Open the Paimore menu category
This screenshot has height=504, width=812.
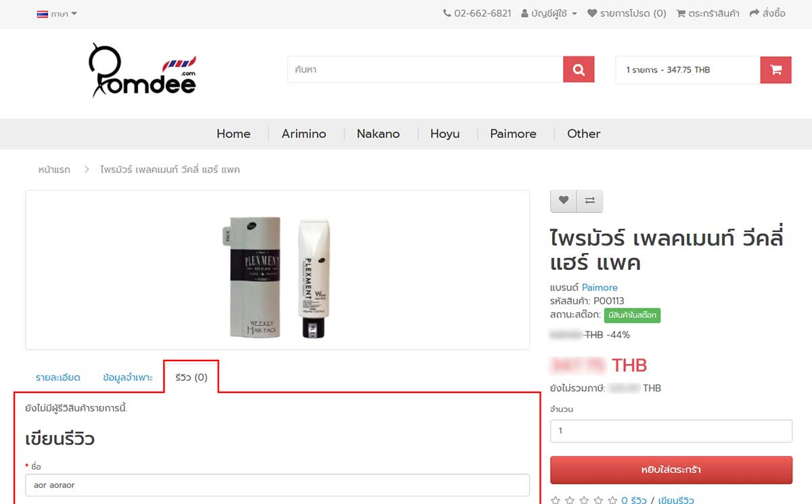pos(513,134)
